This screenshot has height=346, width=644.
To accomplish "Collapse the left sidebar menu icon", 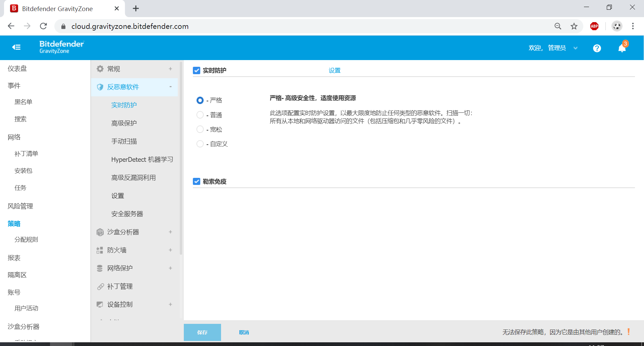I will pyautogui.click(x=16, y=47).
